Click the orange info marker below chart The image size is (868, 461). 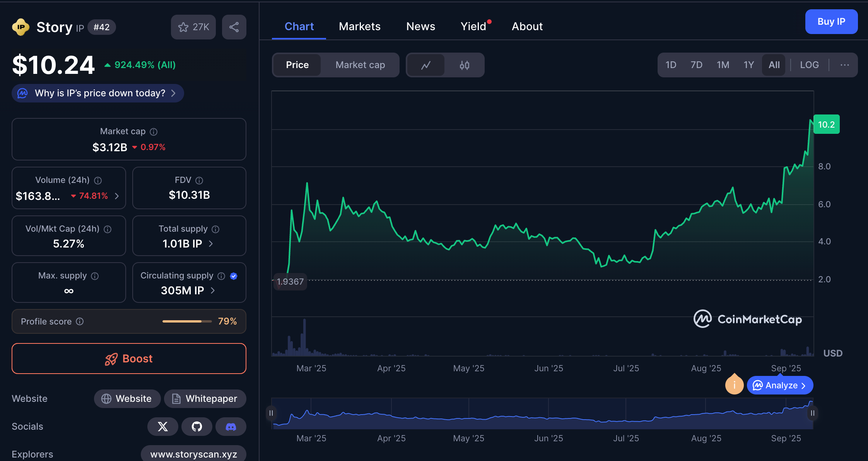[734, 385]
